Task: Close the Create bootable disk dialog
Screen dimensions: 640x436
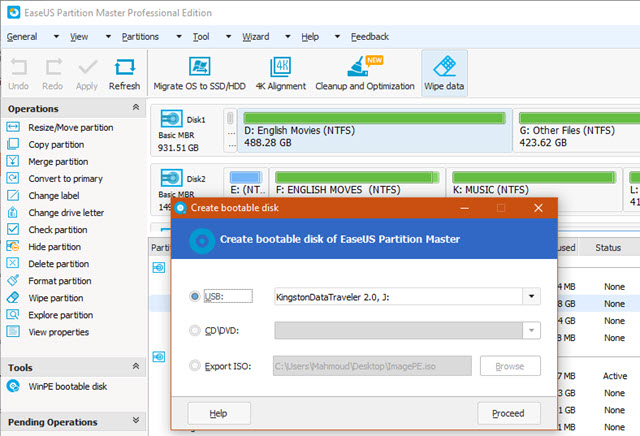Action: click(x=538, y=208)
